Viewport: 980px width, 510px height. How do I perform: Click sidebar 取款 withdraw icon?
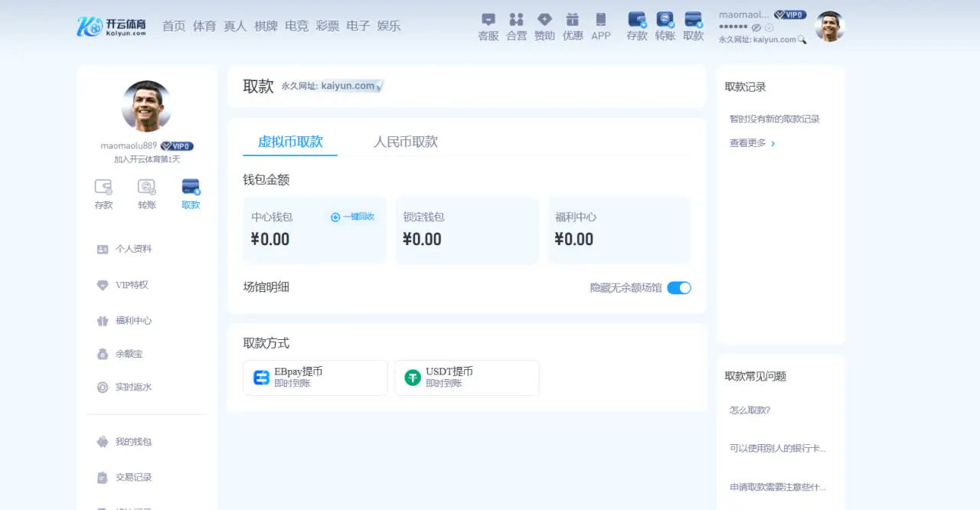(191, 195)
